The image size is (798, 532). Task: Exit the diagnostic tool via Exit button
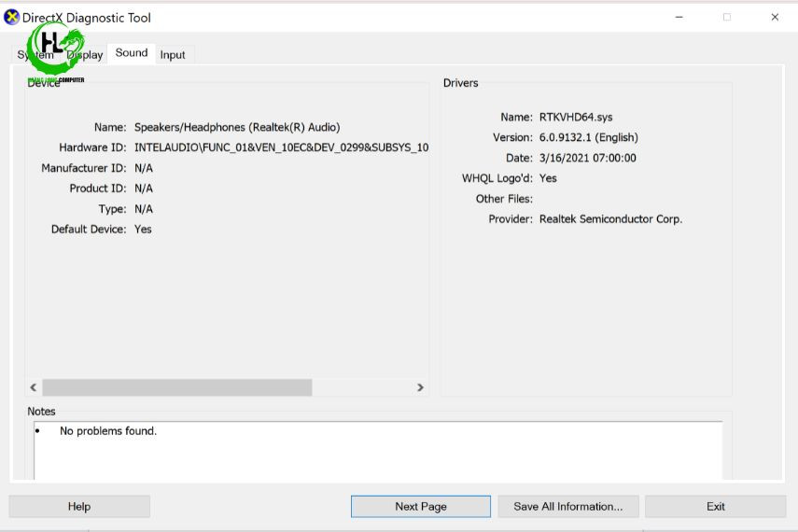716,507
